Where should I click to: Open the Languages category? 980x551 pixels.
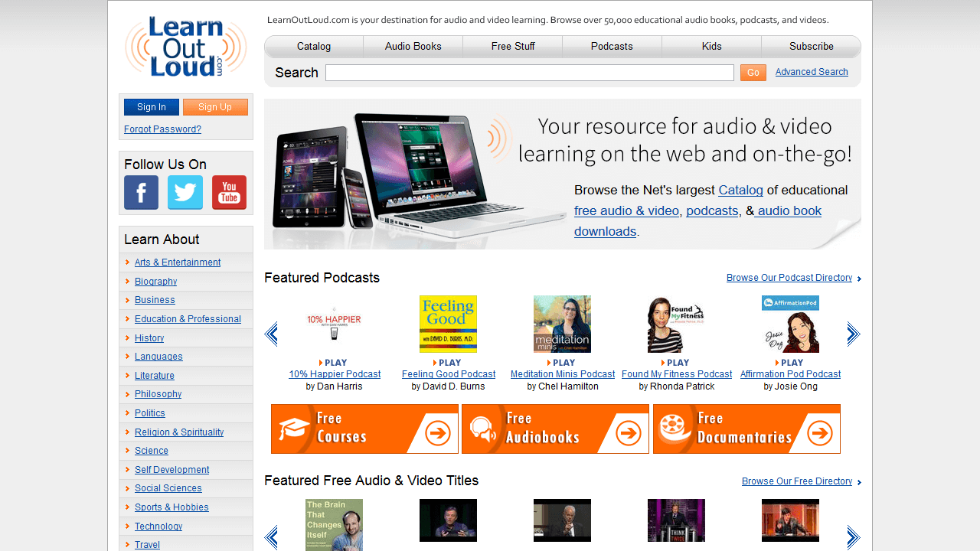coord(158,357)
